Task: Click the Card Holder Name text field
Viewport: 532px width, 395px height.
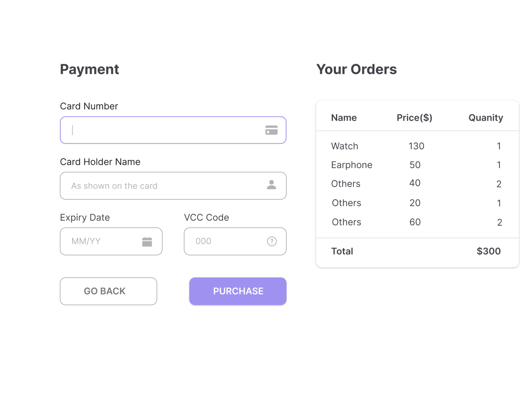Action: click(x=173, y=186)
